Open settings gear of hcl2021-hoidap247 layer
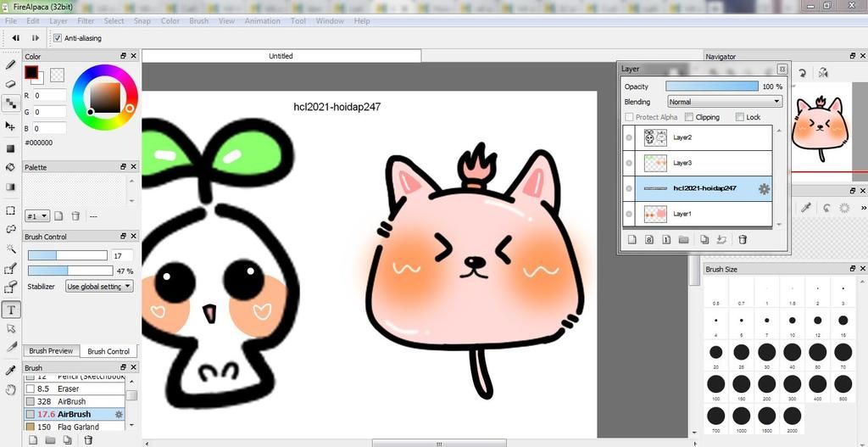 tap(764, 189)
